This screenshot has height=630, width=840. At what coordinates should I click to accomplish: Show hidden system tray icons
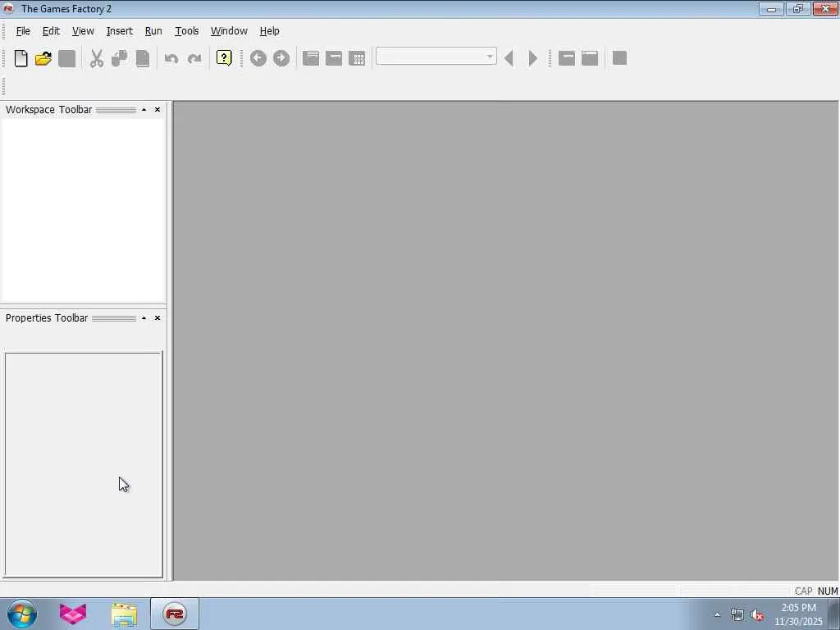[x=717, y=614]
